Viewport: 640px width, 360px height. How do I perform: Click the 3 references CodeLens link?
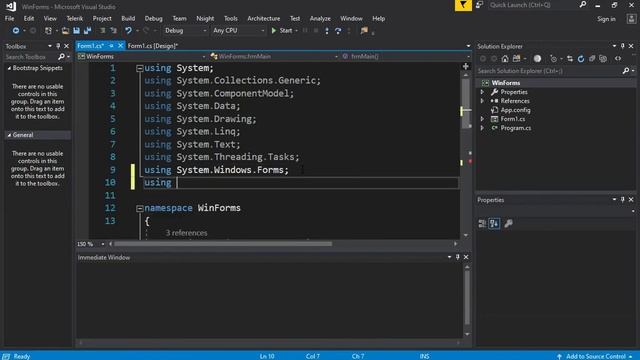pyautogui.click(x=186, y=233)
